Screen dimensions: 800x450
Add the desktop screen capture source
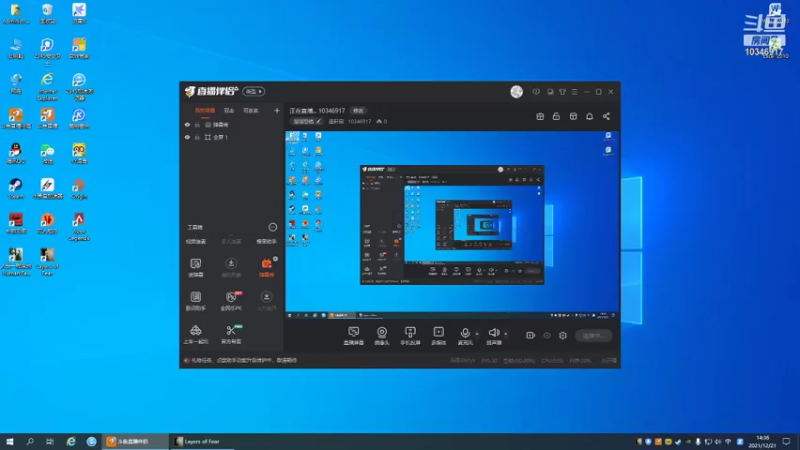(x=353, y=336)
